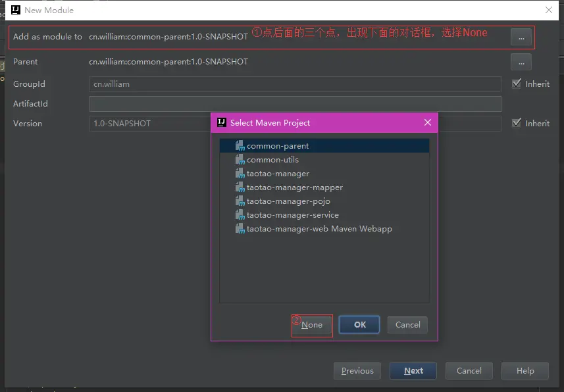The image size is (564, 392).
Task: Toggle the Version Inherit checkbox
Action: pos(517,123)
